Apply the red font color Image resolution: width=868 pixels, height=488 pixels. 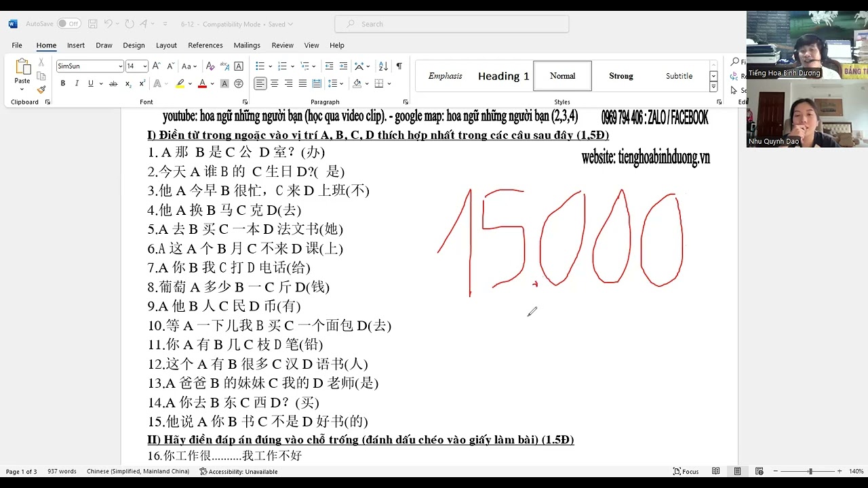pos(202,83)
